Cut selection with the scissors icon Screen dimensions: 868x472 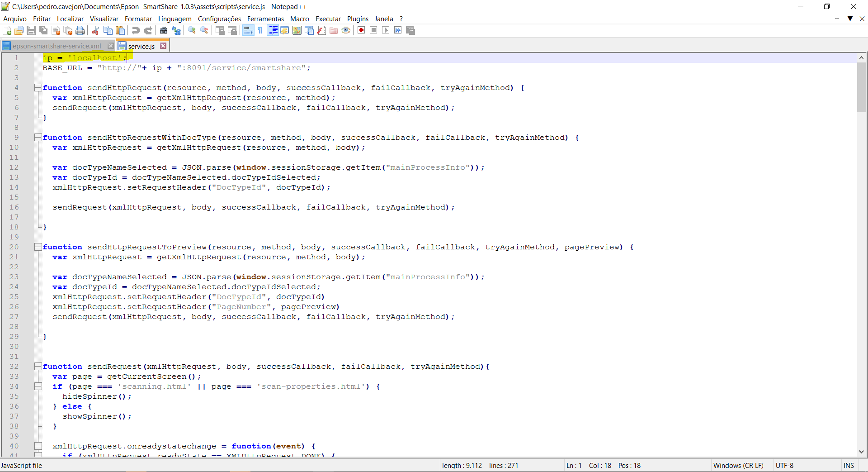[95, 30]
